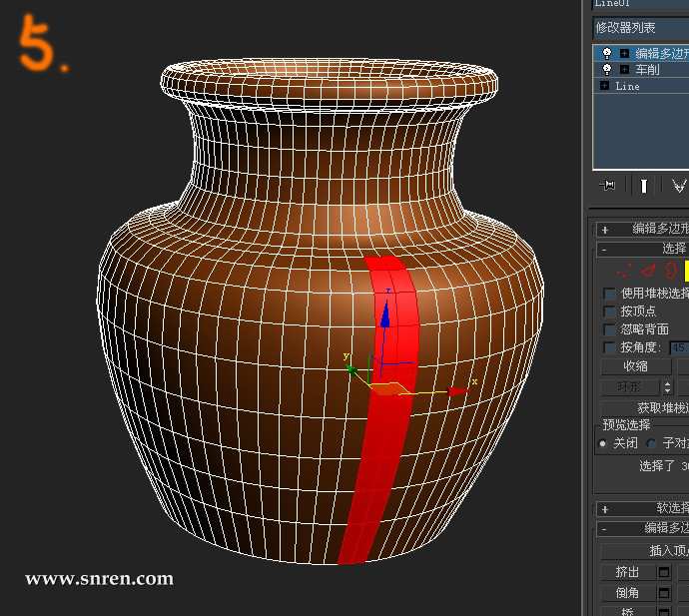Image resolution: width=689 pixels, height=616 pixels.
Task: Expand the 编辑多边形 mode rollout header
Action: point(643,229)
